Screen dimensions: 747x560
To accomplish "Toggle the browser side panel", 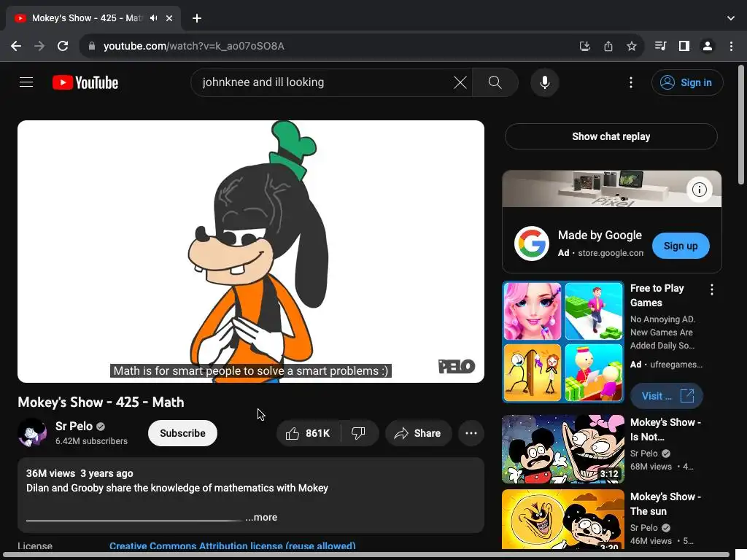I will click(x=684, y=46).
